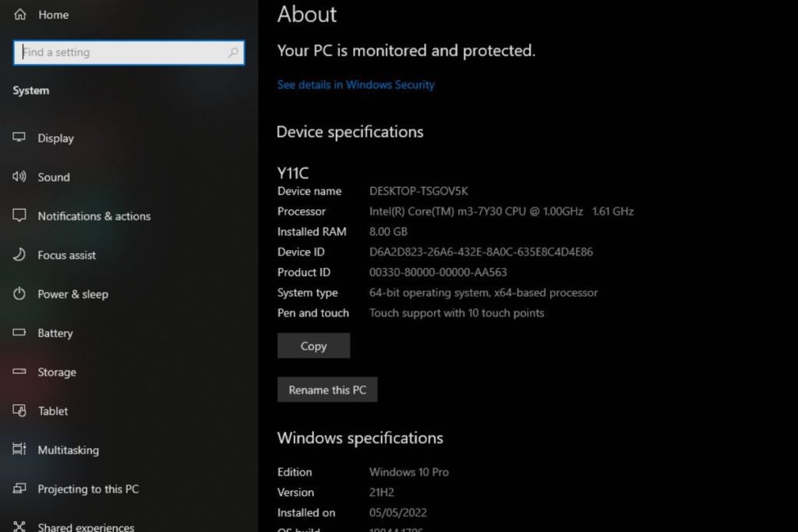Click the Intel Core m3-7Y30 processor value
This screenshot has height=532, width=798.
click(501, 211)
